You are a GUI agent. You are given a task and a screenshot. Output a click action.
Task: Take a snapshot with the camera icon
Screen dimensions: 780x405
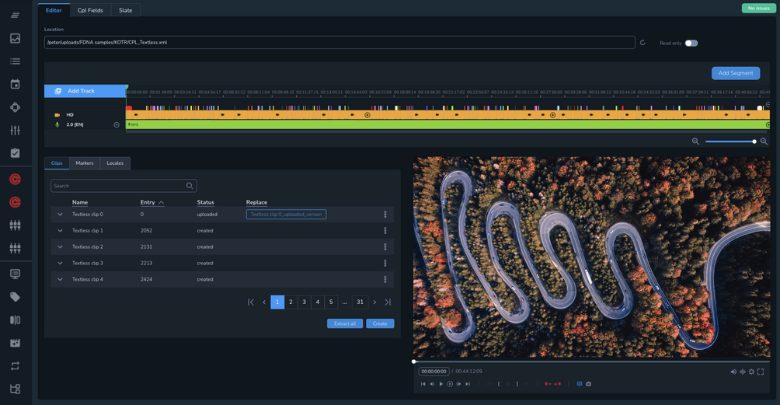(x=588, y=384)
